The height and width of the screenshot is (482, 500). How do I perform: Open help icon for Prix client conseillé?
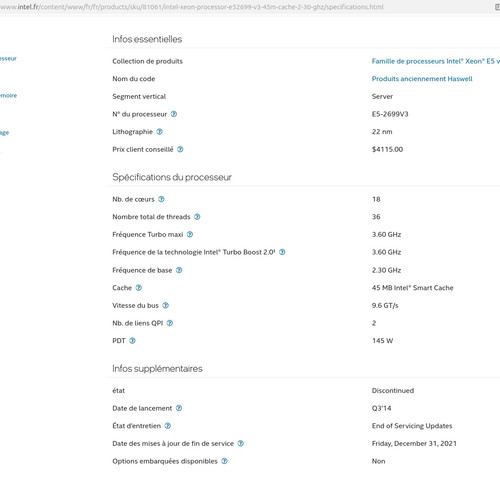pos(180,149)
